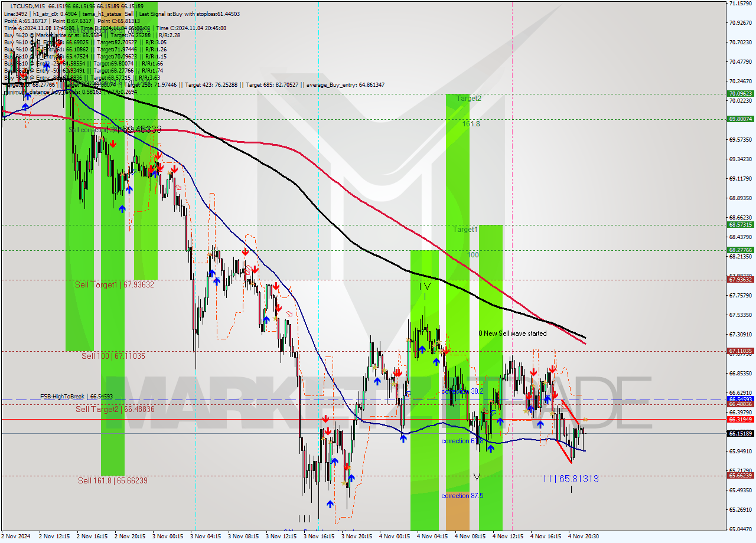Click the '4 Nov 16:15' time axis label
The image size is (756, 543).
[x=546, y=537]
